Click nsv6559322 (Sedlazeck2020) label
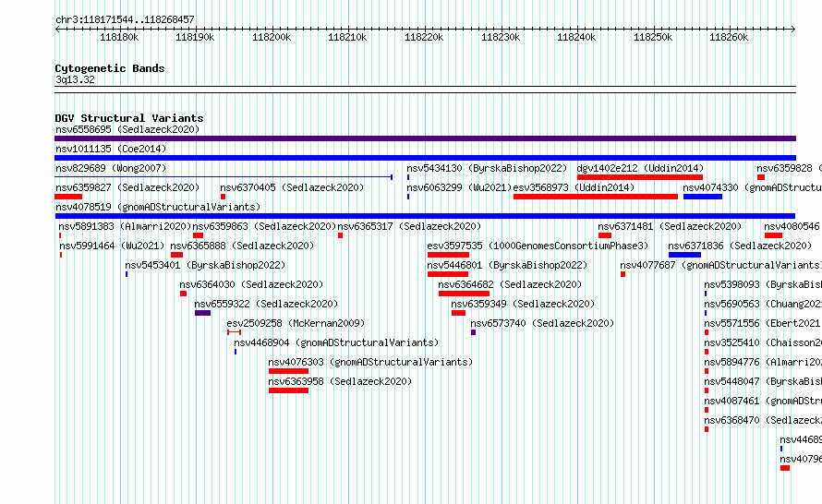Image resolution: width=822 pixels, height=504 pixels. click(266, 304)
